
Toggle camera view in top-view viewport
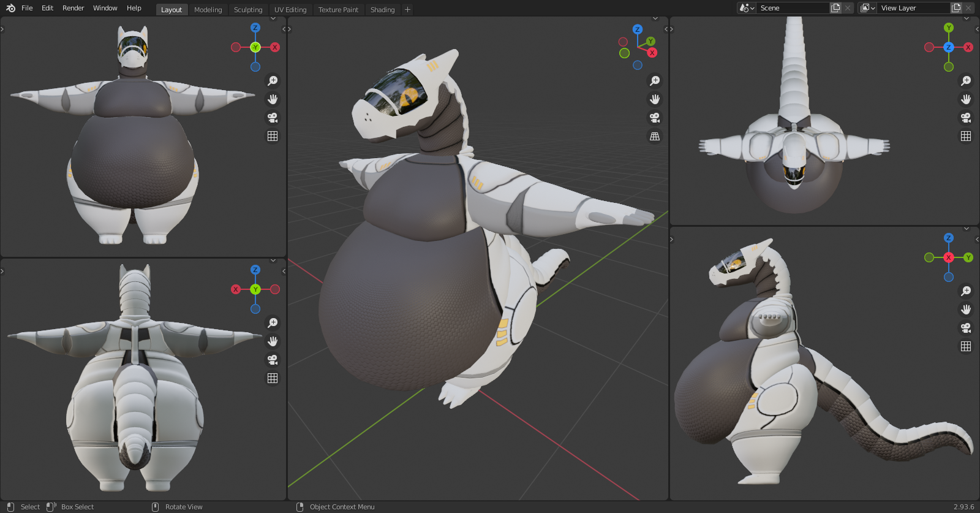966,118
